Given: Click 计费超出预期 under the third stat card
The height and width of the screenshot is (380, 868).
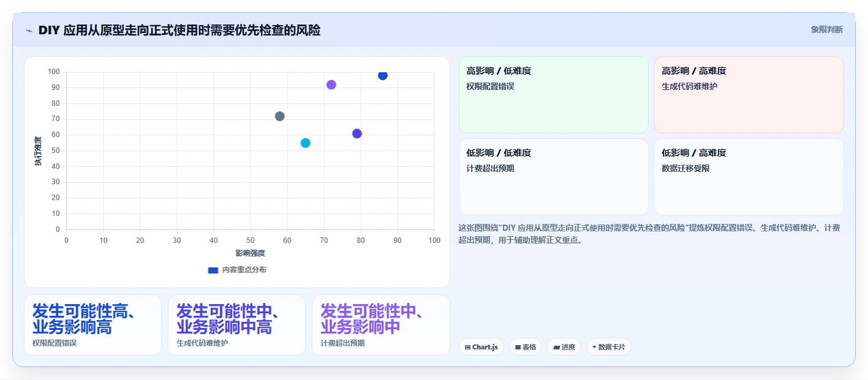Looking at the screenshot, I should [x=342, y=343].
